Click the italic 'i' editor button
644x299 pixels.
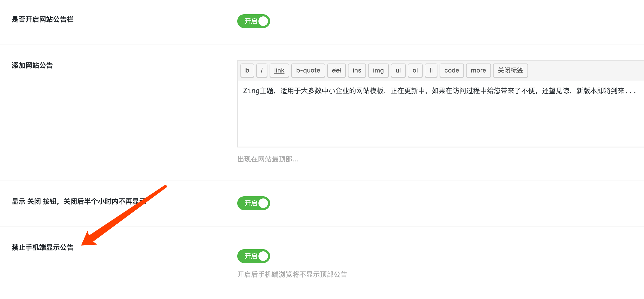pos(262,70)
